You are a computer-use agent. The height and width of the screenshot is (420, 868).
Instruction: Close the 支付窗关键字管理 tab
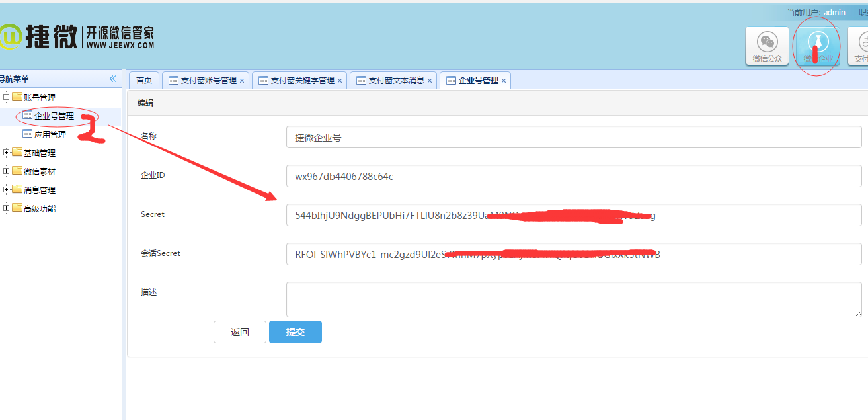[x=340, y=81]
